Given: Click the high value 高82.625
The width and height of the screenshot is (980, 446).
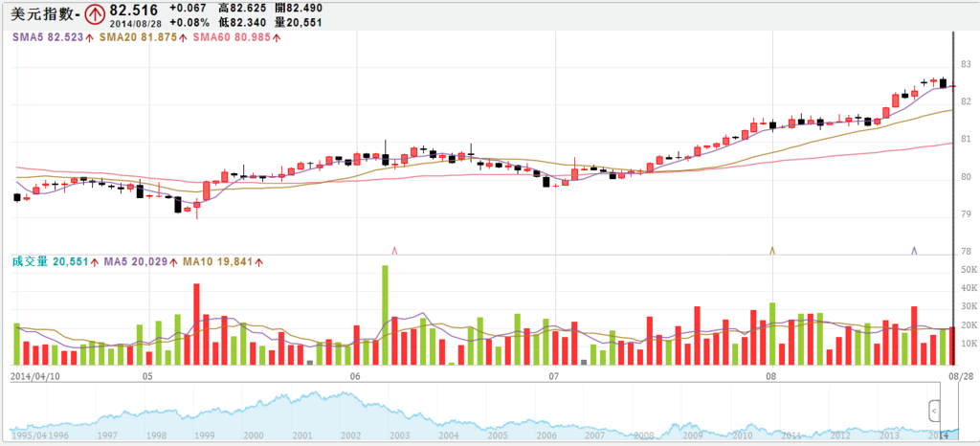Looking at the screenshot, I should pos(242,9).
